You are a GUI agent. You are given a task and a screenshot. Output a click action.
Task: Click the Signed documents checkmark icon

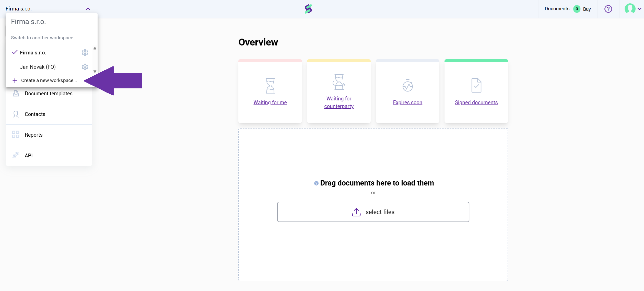click(x=476, y=85)
